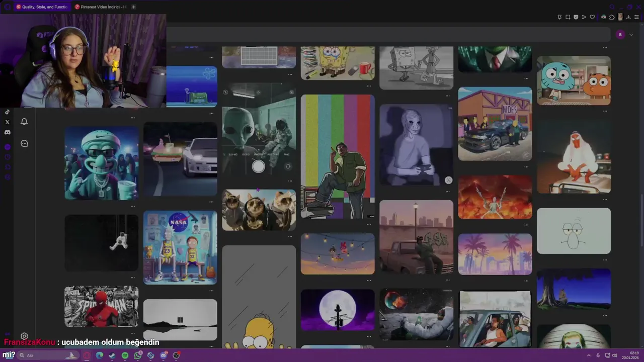Open the browser easy setup menu icon
The width and height of the screenshot is (644, 362).
636,17
